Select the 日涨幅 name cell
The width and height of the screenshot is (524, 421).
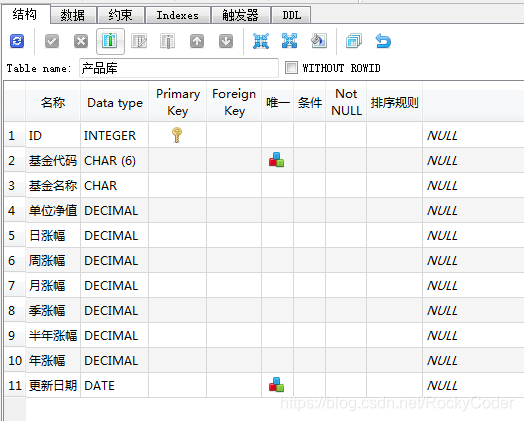[53, 236]
